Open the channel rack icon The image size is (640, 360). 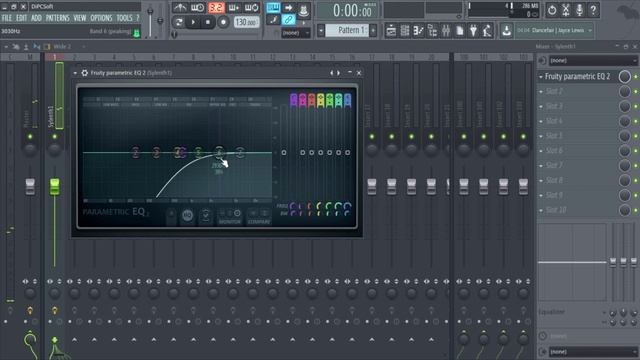405,31
